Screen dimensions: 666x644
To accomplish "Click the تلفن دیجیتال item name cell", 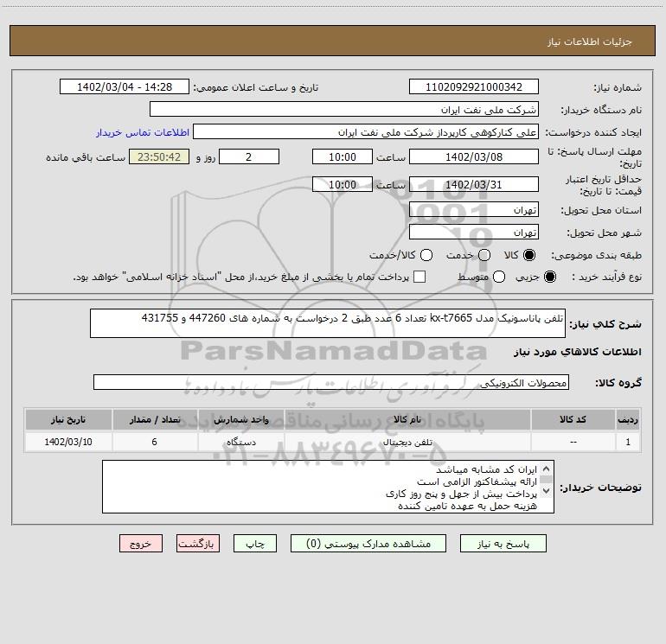I will pyautogui.click(x=407, y=442).
